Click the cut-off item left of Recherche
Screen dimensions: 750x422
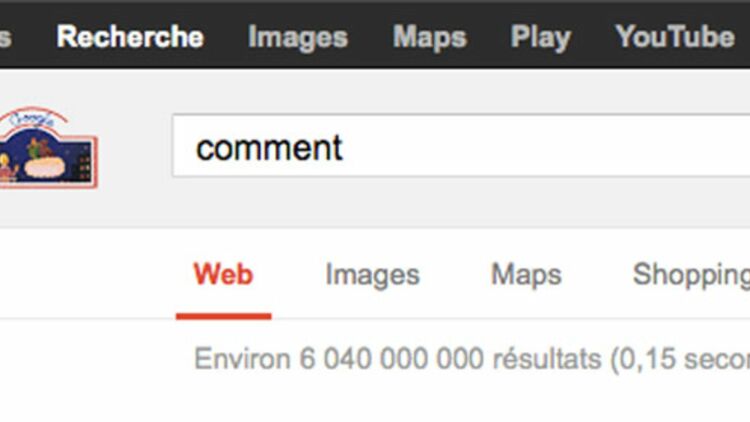coord(5,38)
